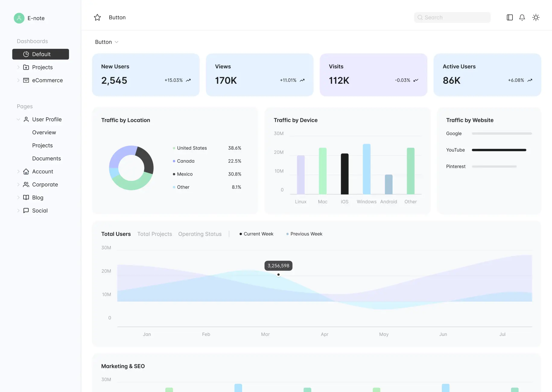Click the eCommerce archive box icon
The image size is (552, 392).
[x=26, y=80]
